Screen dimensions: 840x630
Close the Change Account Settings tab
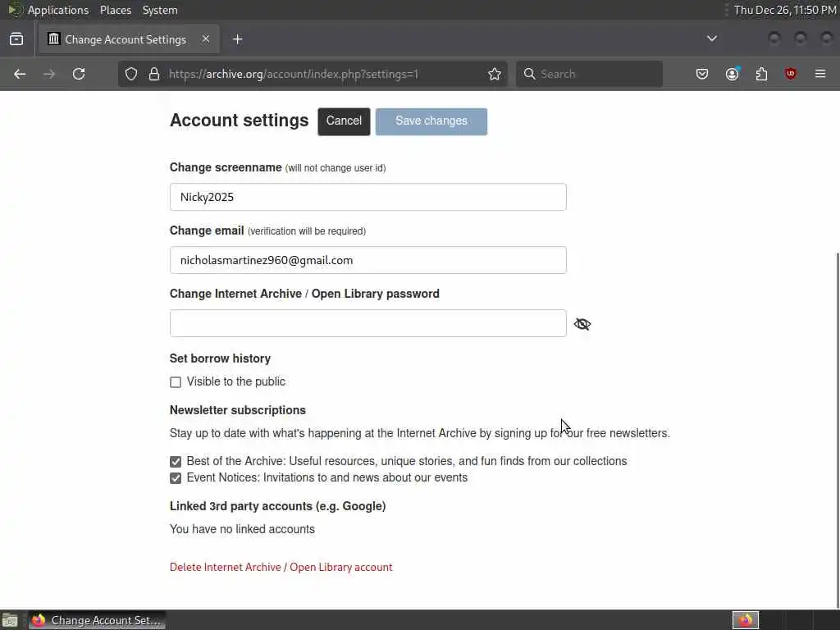point(206,39)
